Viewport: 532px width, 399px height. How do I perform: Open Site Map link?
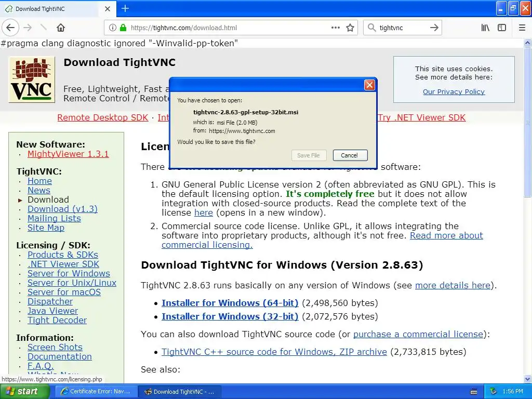click(x=46, y=228)
